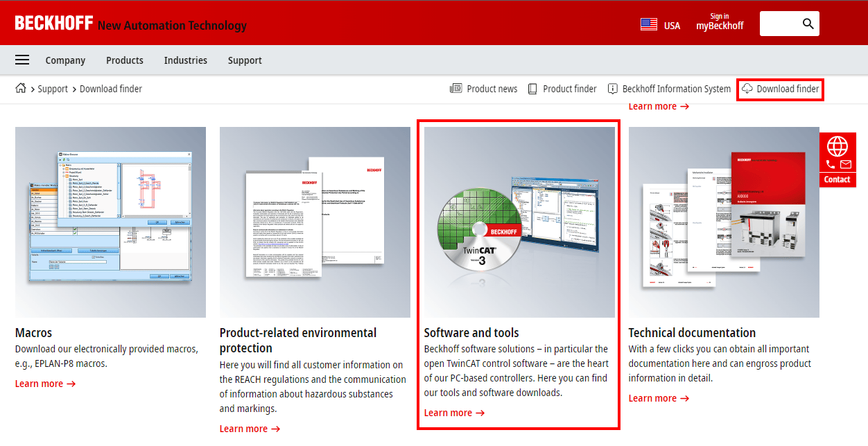The image size is (868, 446).
Task: Click the Macros description text
Action: tap(107, 357)
